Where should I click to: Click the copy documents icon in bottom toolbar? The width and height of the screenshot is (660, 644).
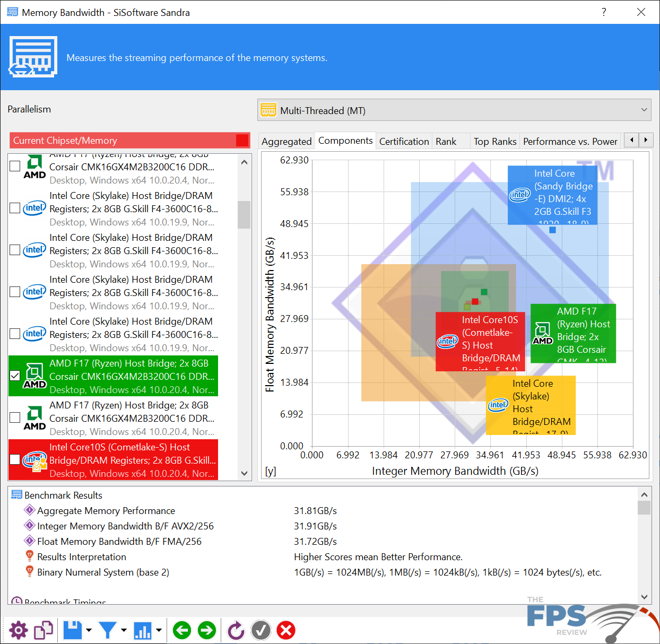click(44, 630)
